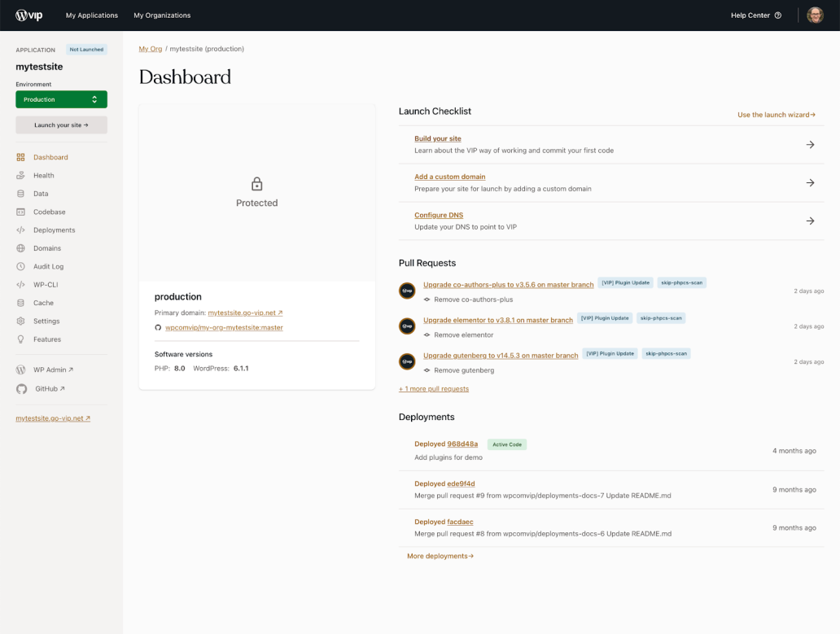
Task: Click the Active Code badge
Action: click(507, 444)
